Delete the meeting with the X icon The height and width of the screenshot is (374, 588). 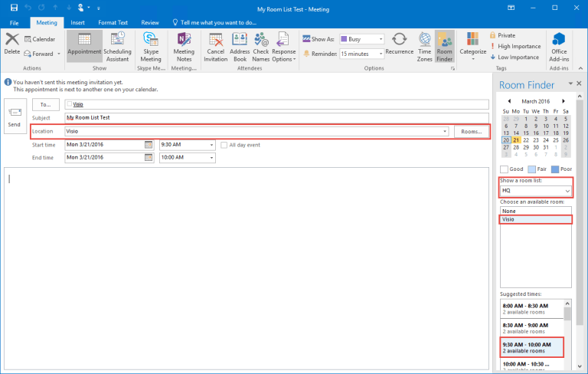point(12,44)
